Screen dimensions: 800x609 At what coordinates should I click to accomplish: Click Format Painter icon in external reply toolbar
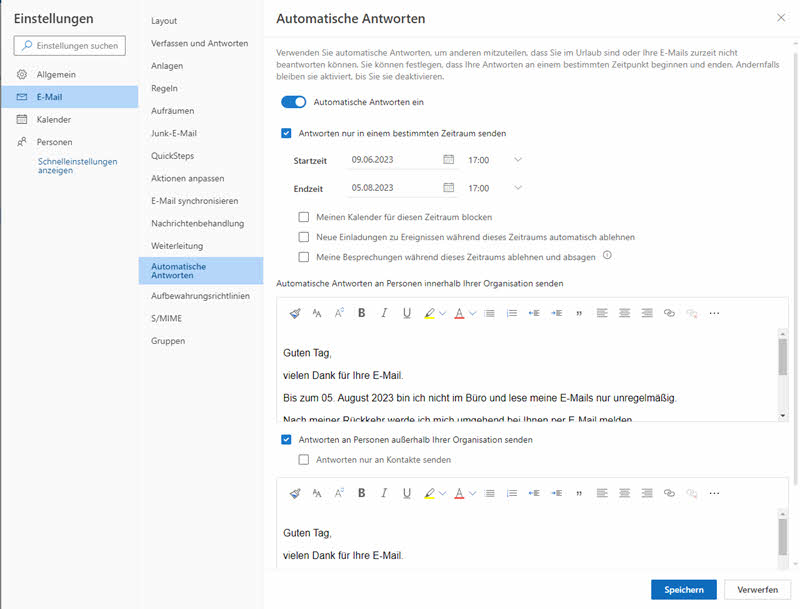295,493
